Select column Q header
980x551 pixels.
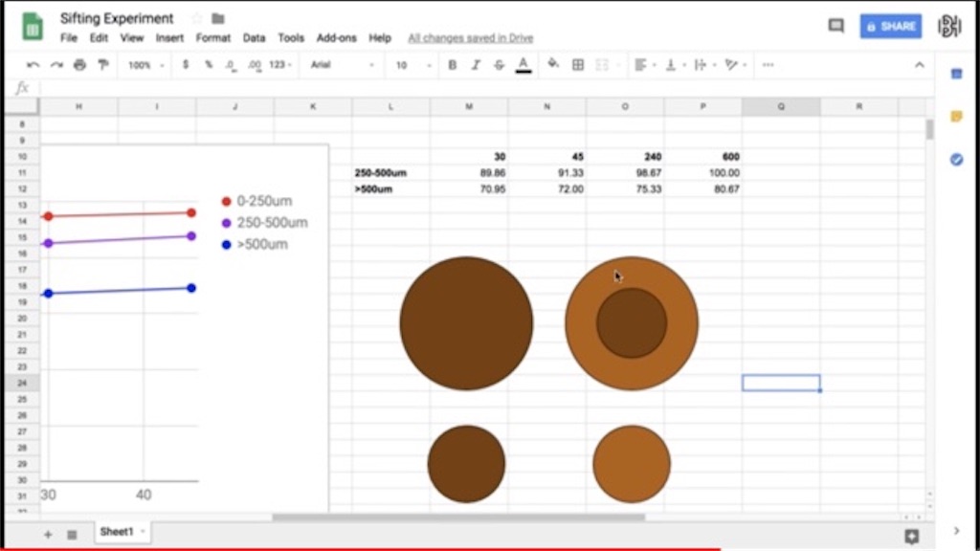pyautogui.click(x=781, y=107)
